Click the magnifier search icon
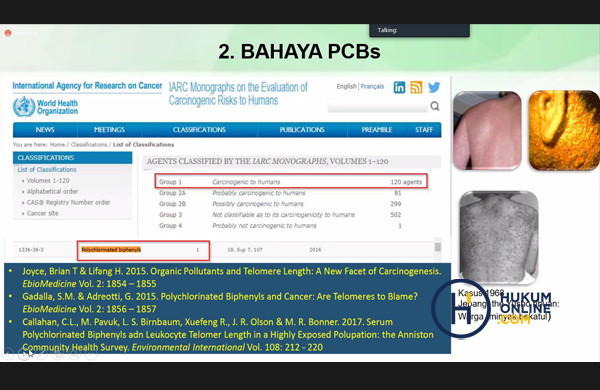600x390 pixels. (435, 106)
